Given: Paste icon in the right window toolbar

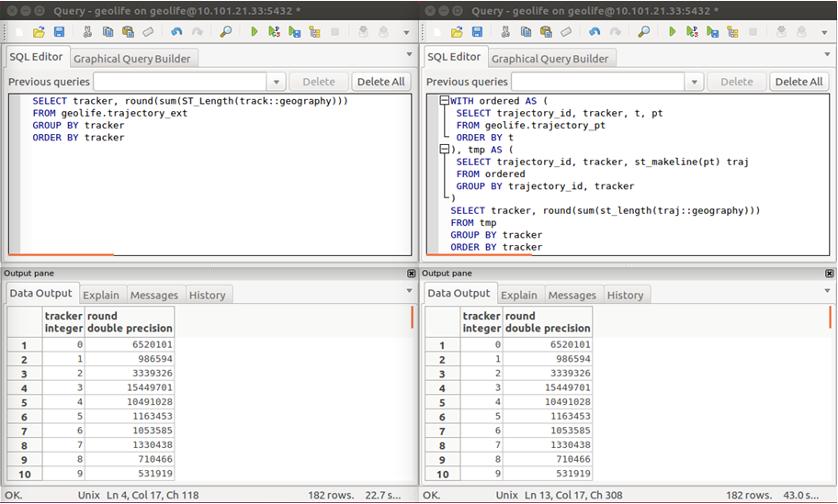Looking at the screenshot, I should point(545,32).
